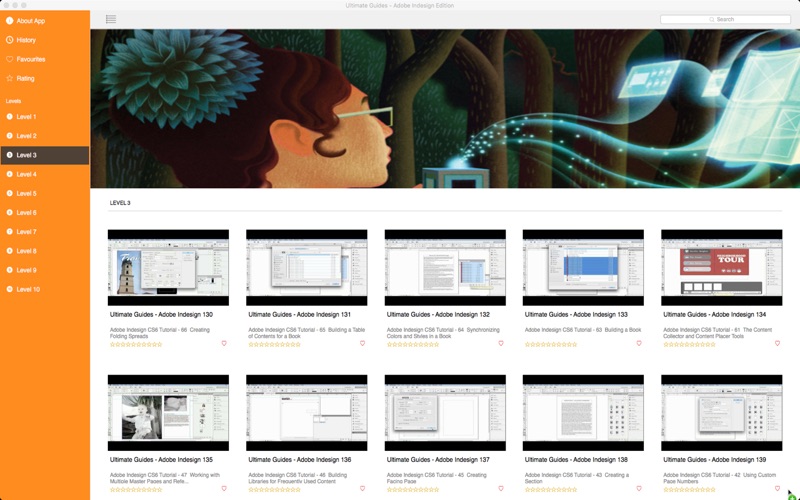The height and width of the screenshot is (500, 800).
Task: Rate Adobe Indesign 130 using star row
Action: tap(136, 344)
